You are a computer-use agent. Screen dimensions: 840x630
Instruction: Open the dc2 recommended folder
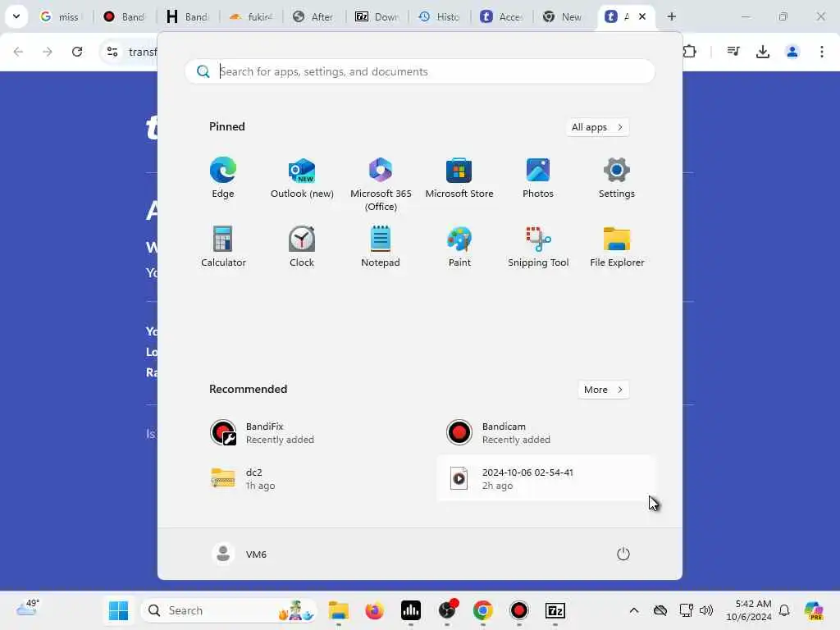(309, 478)
